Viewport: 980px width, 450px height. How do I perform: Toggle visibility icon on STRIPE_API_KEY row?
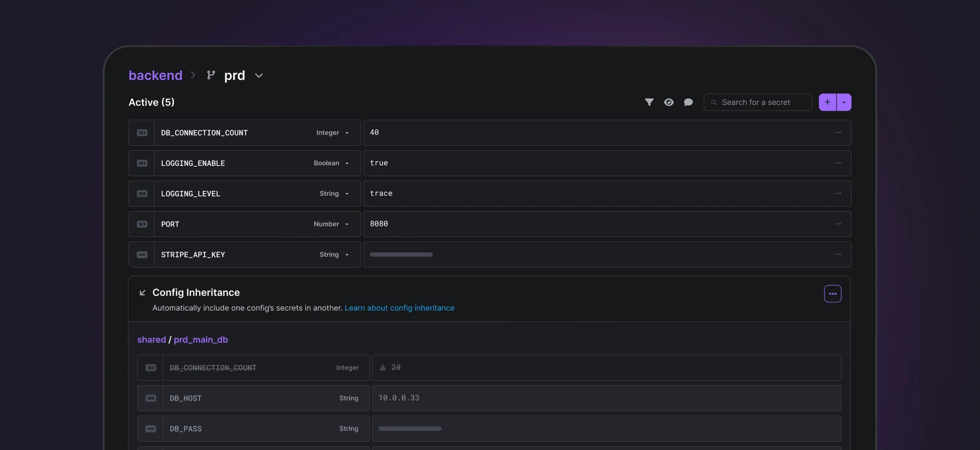142,255
